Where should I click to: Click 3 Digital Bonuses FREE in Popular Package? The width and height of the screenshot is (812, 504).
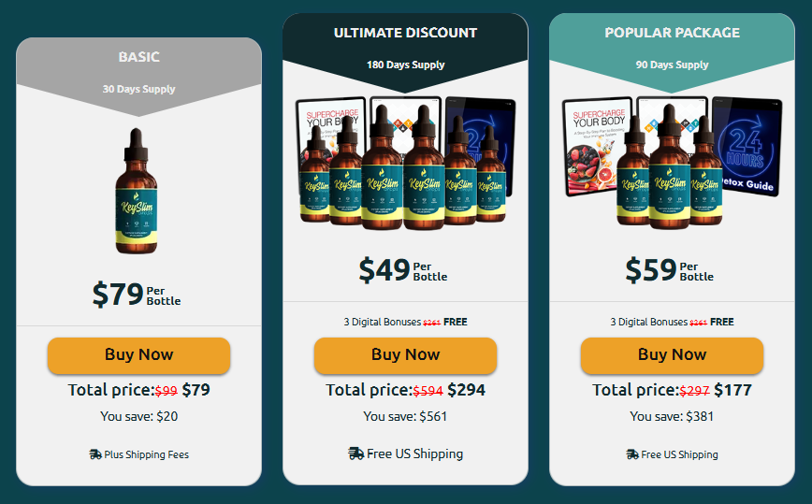click(x=673, y=322)
